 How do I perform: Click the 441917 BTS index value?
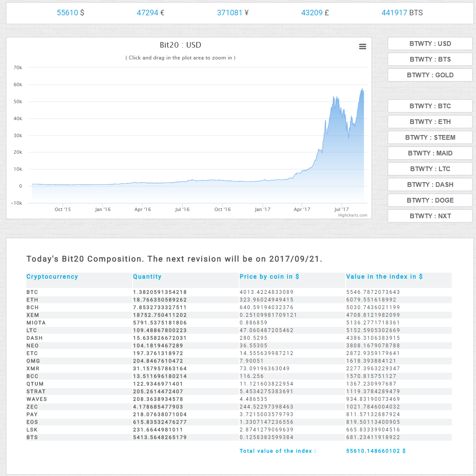[402, 13]
